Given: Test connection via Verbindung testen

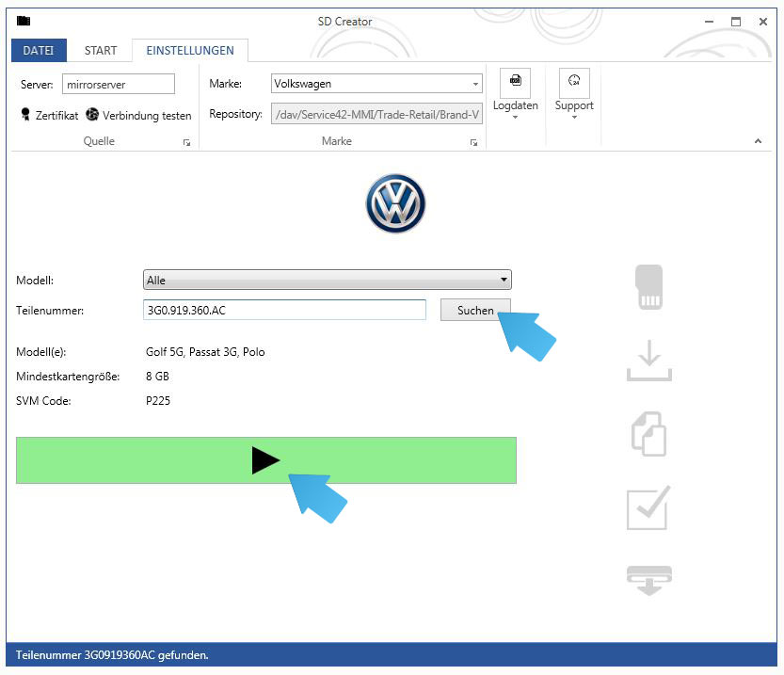Looking at the screenshot, I should [138, 115].
